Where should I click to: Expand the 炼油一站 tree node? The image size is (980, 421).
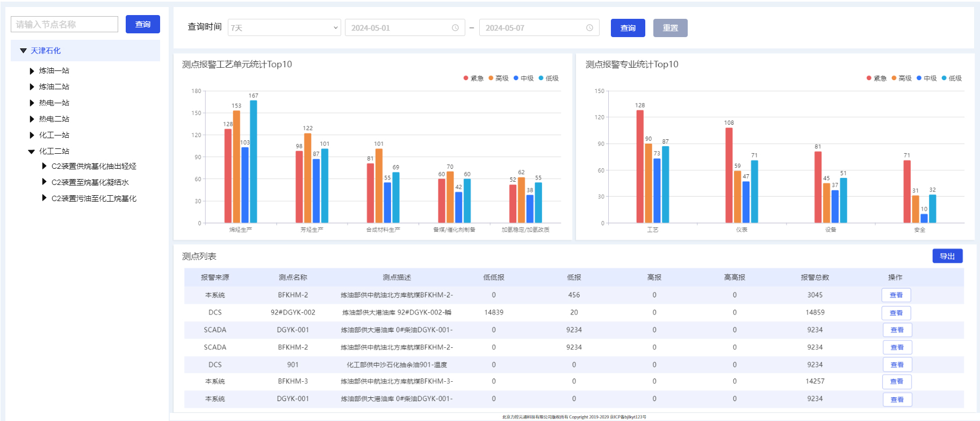[32, 71]
